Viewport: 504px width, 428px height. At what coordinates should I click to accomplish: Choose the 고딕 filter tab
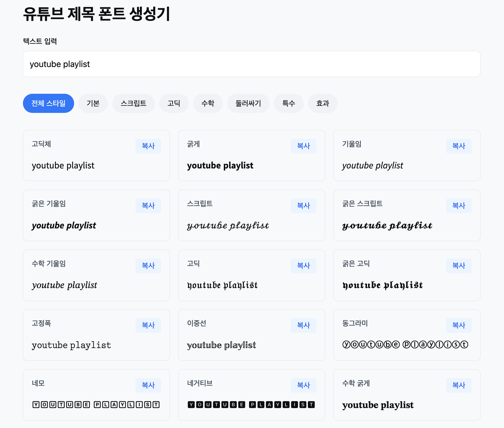(174, 103)
